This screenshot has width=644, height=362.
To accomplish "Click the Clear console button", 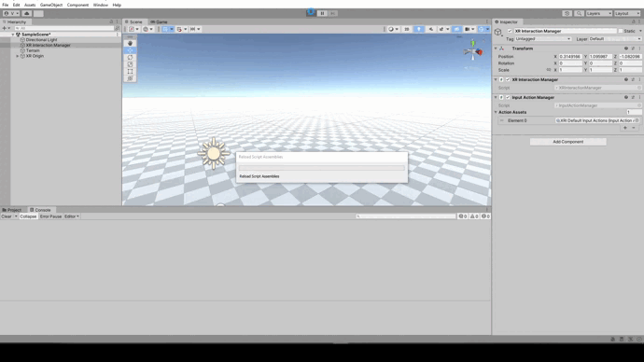I will [7, 216].
